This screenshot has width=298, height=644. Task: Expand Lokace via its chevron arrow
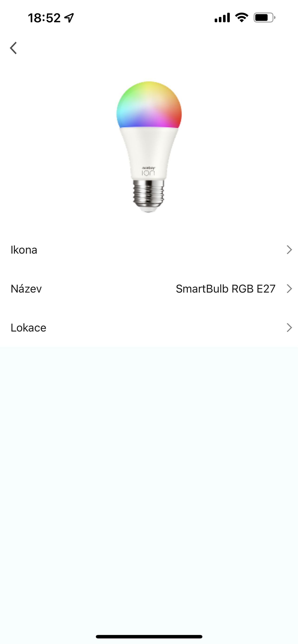coord(289,328)
